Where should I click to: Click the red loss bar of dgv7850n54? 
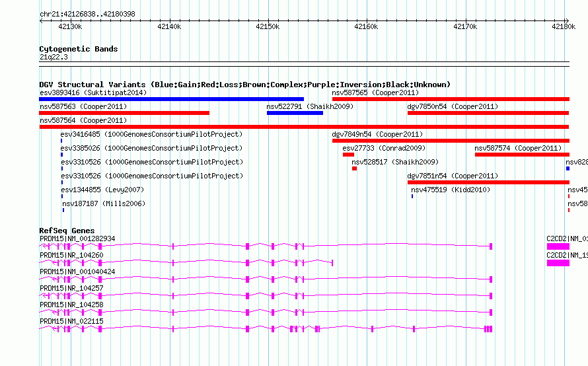click(x=488, y=113)
